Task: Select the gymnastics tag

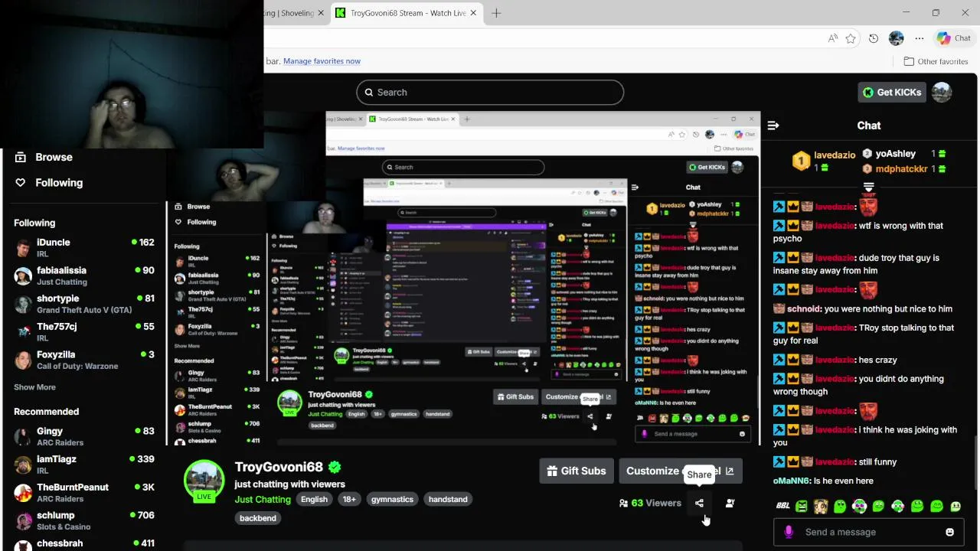Action: coord(392,499)
